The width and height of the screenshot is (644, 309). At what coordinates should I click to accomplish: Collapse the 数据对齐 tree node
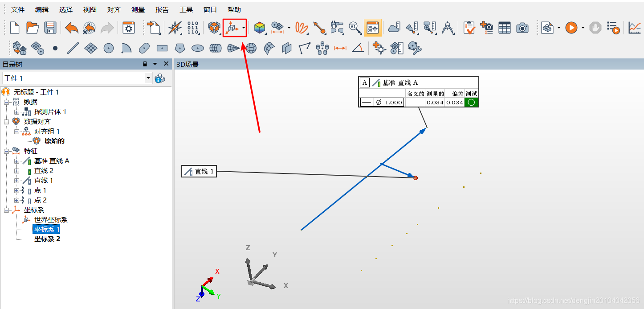[7, 121]
